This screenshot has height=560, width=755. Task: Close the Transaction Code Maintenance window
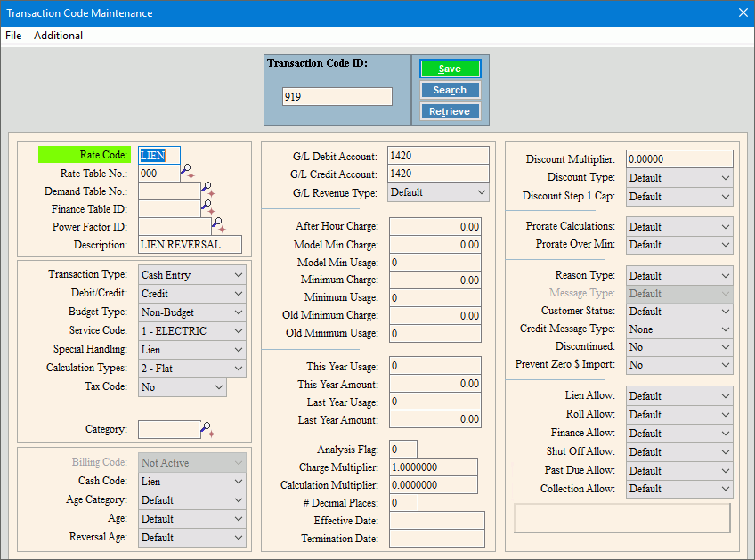743,13
